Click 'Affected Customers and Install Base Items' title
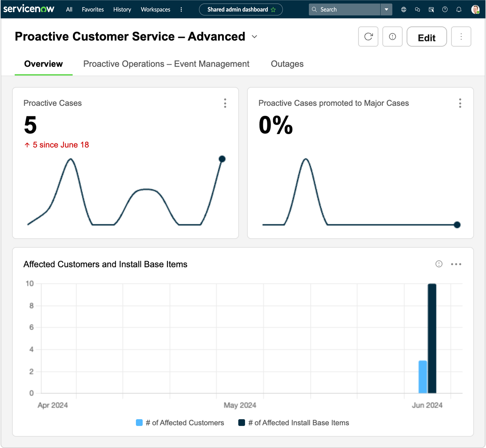 (105, 264)
